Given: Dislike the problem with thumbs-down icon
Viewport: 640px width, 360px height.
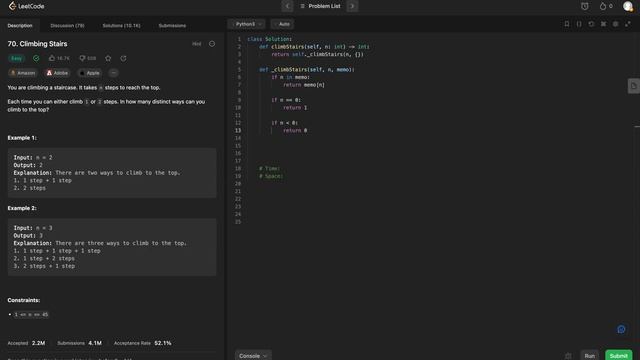Looking at the screenshot, I should tap(88, 58).
